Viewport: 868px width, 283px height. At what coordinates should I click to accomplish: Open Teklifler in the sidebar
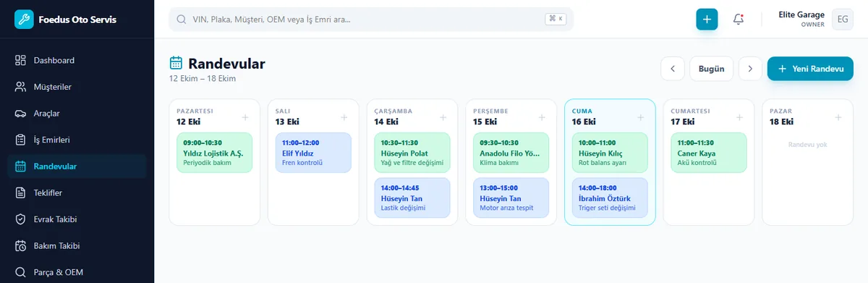[x=77, y=193]
